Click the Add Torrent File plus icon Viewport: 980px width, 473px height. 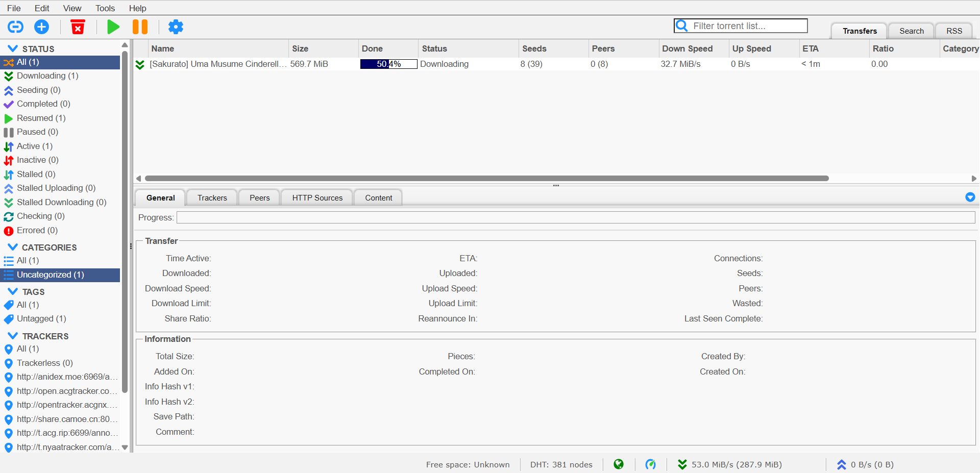coord(41,27)
